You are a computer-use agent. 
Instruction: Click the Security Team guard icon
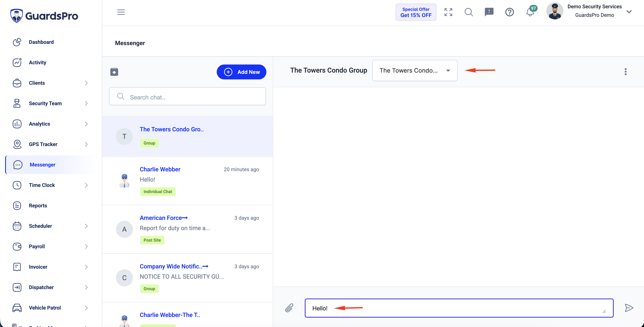tap(17, 103)
